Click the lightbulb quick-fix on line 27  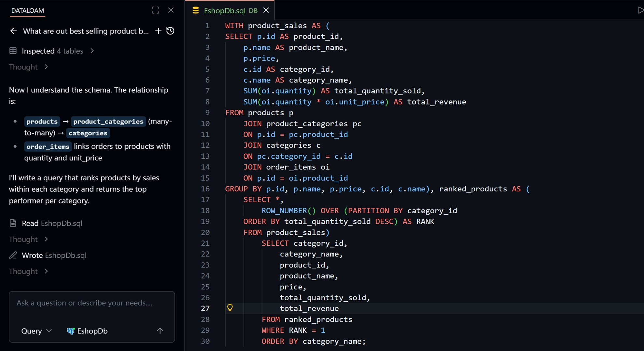230,308
